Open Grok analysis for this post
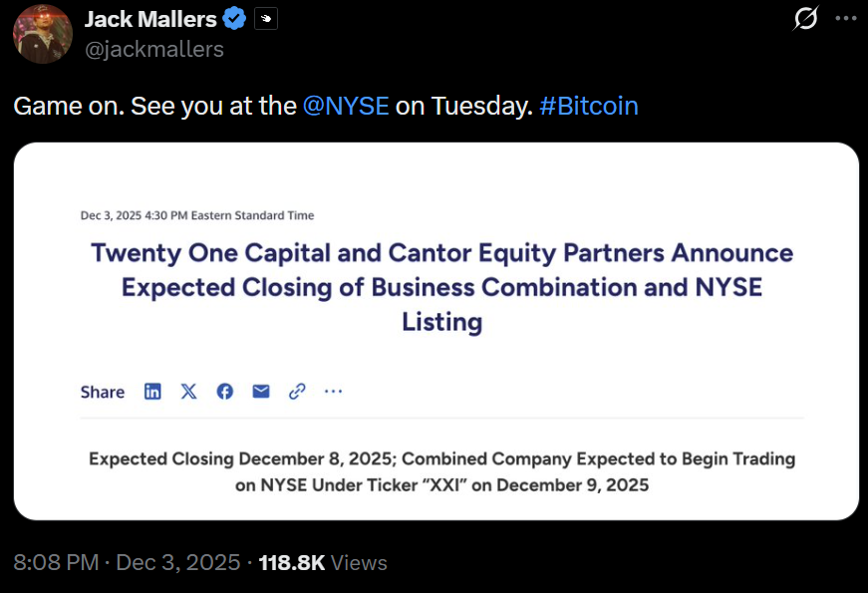 point(806,17)
